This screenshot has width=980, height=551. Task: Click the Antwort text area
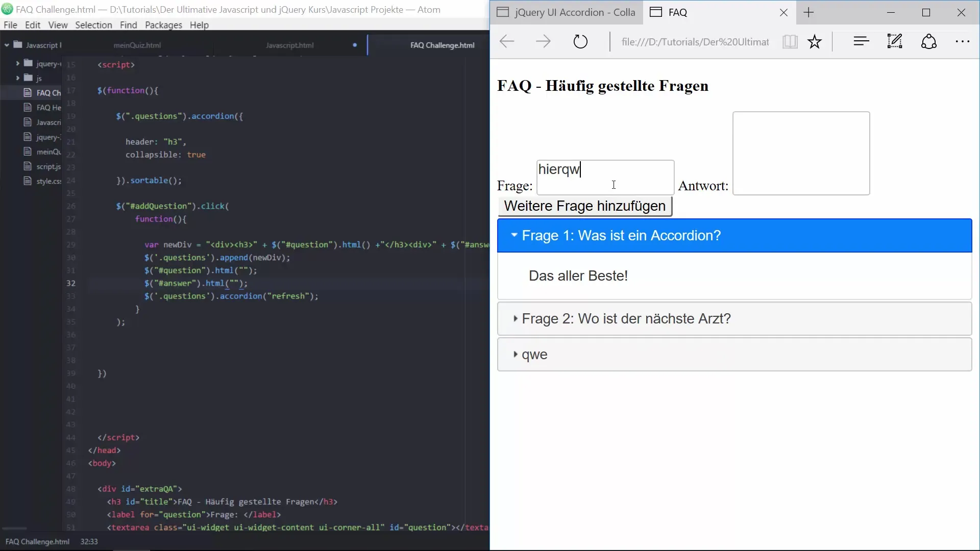pyautogui.click(x=801, y=153)
